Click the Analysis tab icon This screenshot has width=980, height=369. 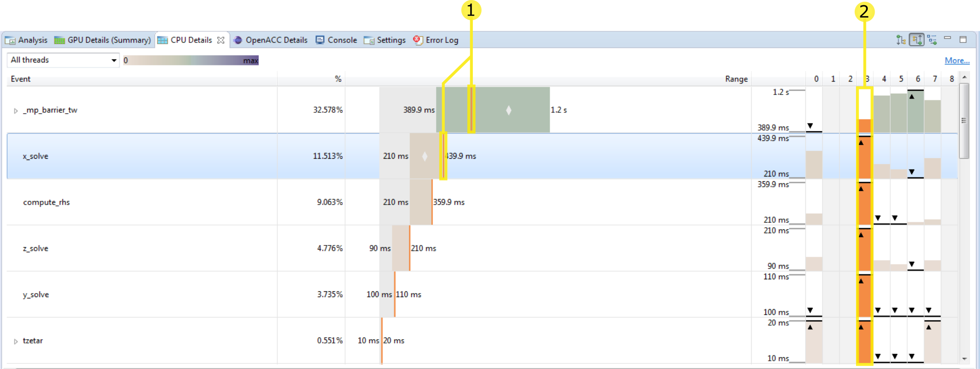pos(10,40)
